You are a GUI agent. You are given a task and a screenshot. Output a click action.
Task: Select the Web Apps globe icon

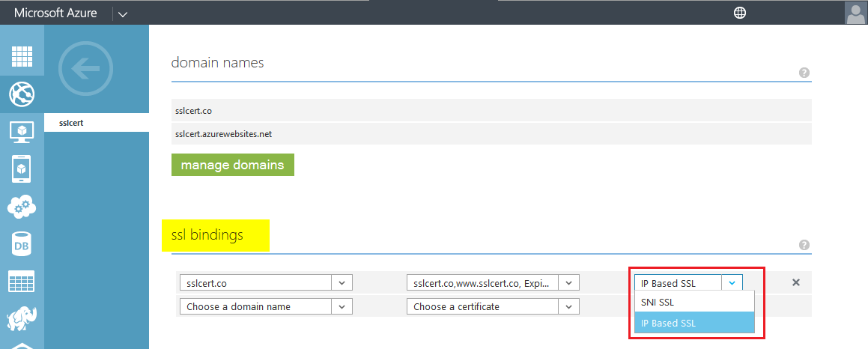pos(22,94)
